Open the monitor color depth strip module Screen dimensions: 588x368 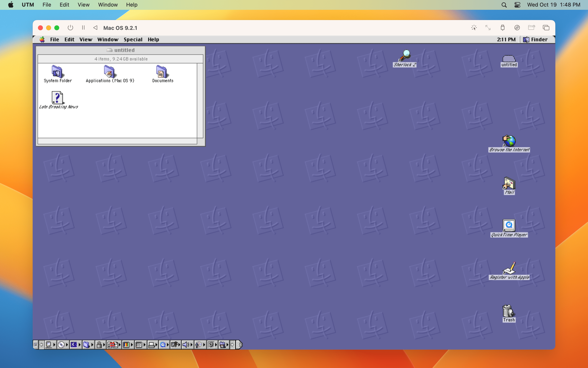coord(128,345)
